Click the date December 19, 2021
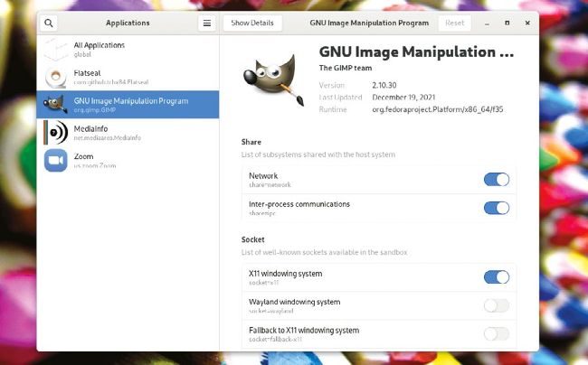This screenshot has height=365, width=588. 403,98
